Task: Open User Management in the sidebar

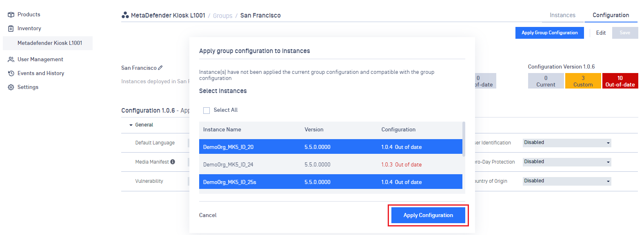Action: [x=40, y=60]
